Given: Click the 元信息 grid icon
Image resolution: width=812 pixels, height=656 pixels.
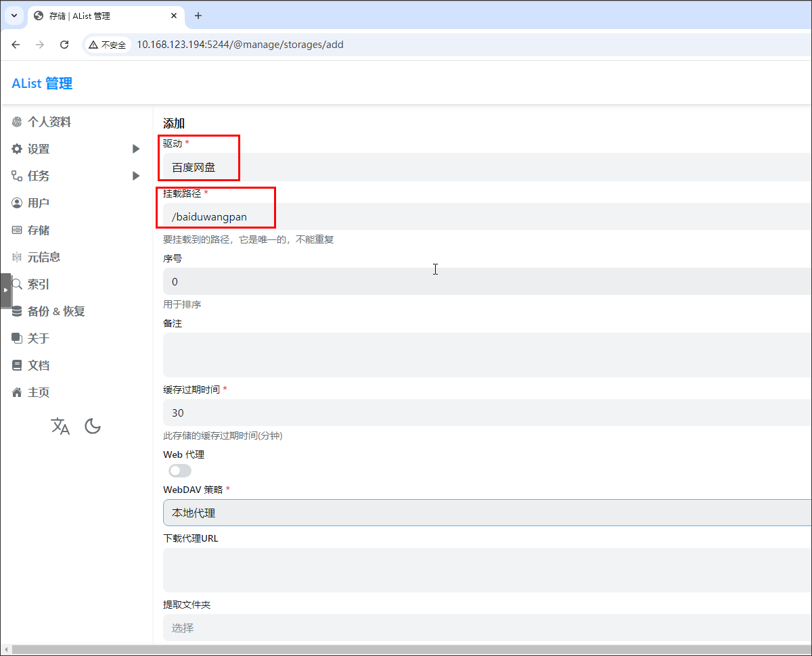Looking at the screenshot, I should [17, 258].
